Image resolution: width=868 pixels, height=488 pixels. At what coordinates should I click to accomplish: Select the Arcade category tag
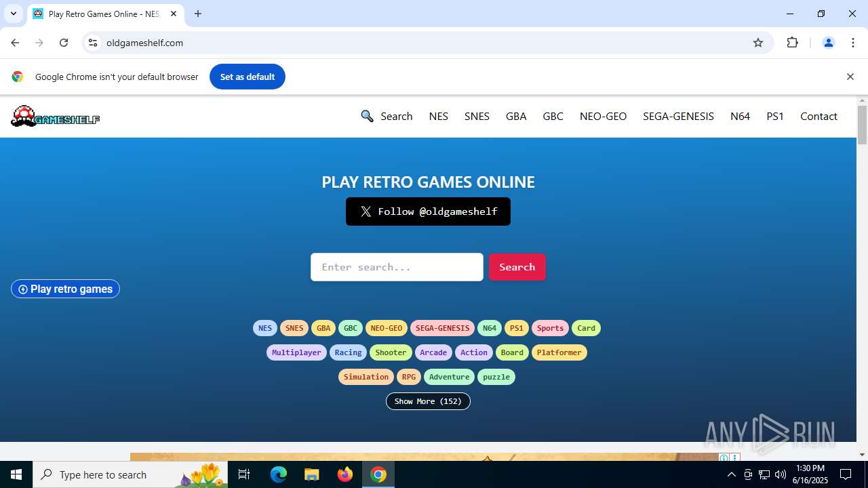(433, 352)
